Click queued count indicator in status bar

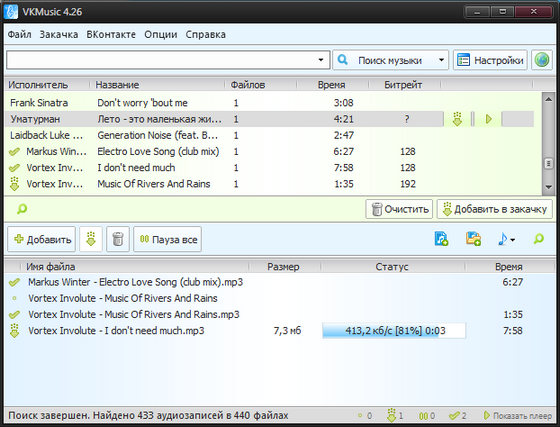[x=365, y=416]
